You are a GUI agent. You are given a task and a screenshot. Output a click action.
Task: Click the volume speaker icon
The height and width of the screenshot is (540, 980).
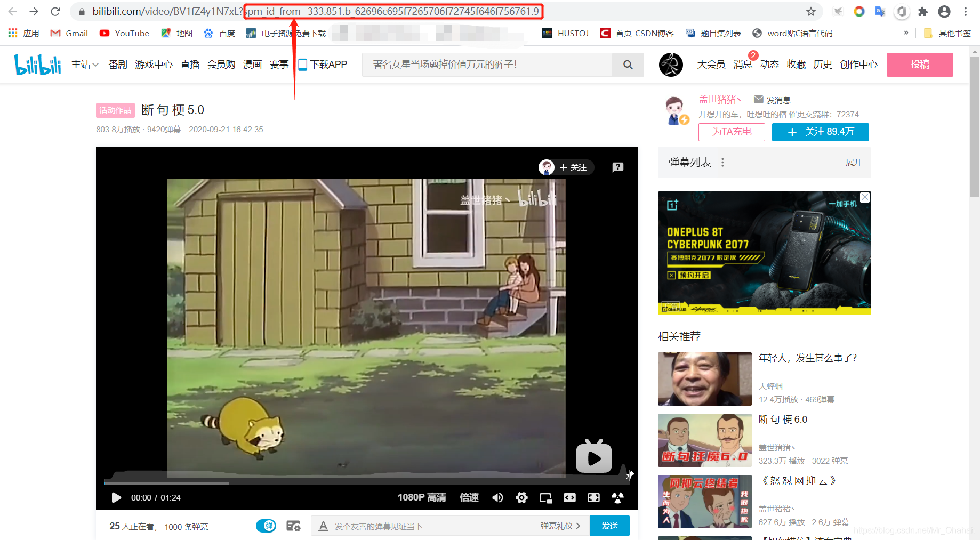pos(497,497)
